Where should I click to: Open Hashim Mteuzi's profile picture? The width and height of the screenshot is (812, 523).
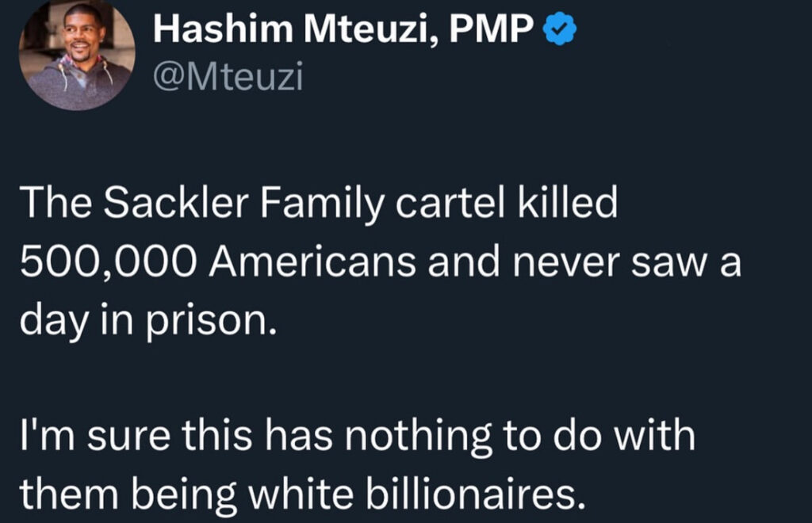[x=77, y=54]
